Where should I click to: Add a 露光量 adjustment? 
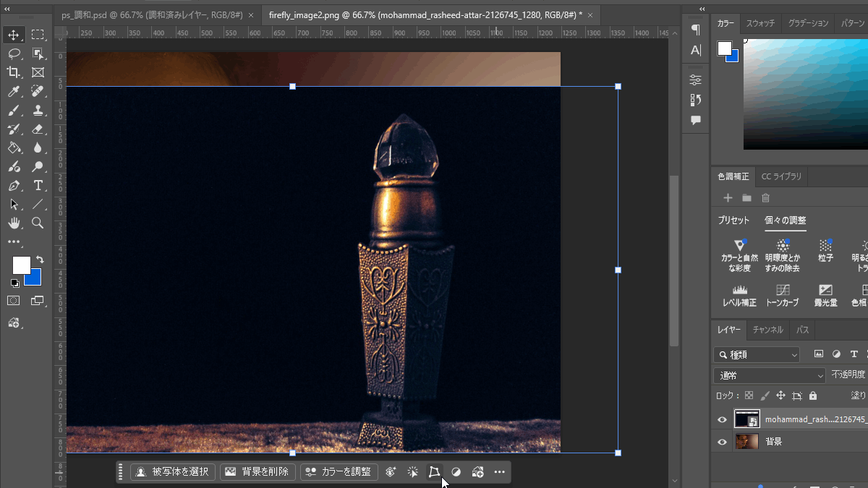[825, 295]
